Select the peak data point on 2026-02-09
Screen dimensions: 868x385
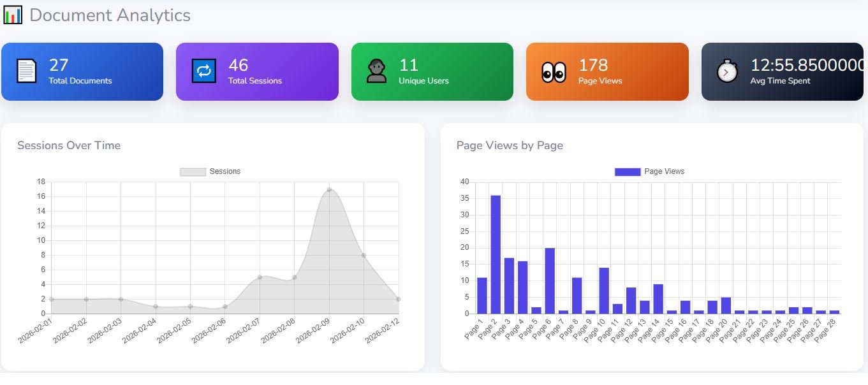click(329, 190)
